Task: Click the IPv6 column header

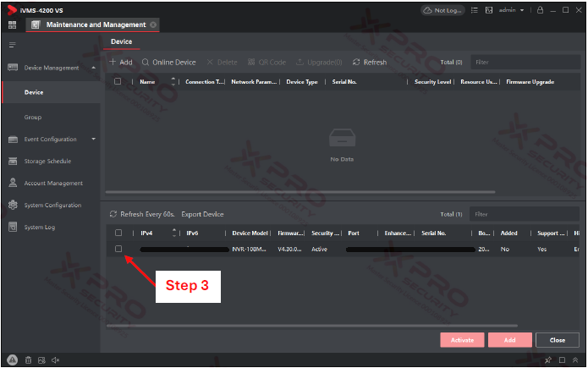Action: point(192,233)
